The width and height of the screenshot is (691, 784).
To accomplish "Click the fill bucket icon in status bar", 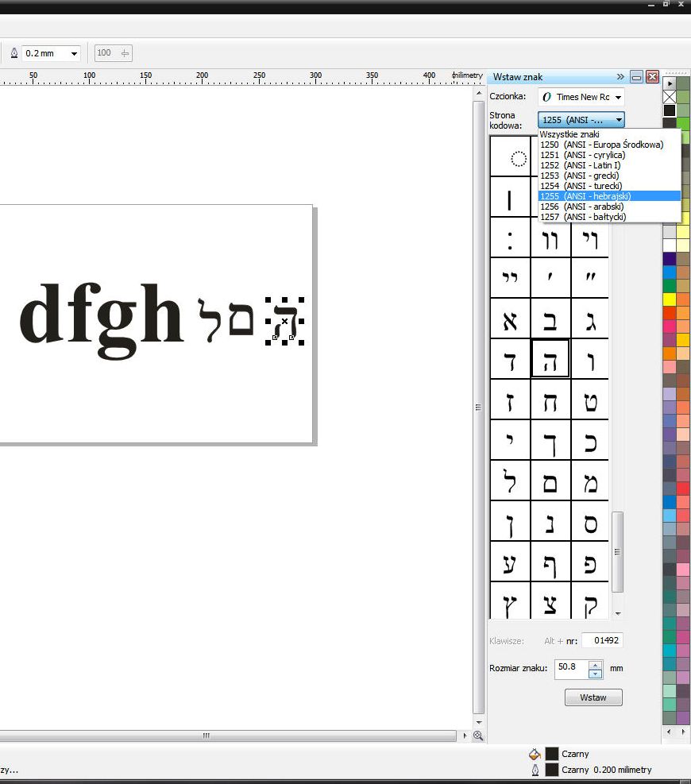I will tap(535, 755).
